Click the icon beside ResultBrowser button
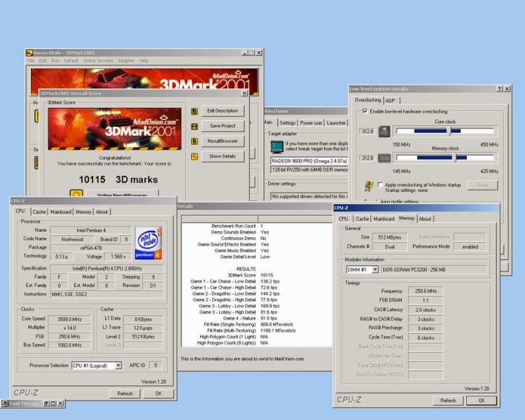525x420 pixels. (x=194, y=141)
